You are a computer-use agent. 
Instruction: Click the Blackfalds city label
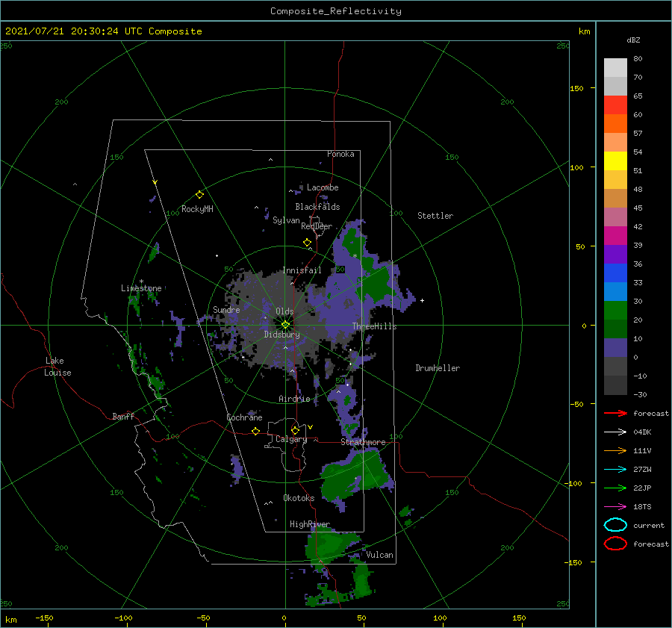(317, 207)
